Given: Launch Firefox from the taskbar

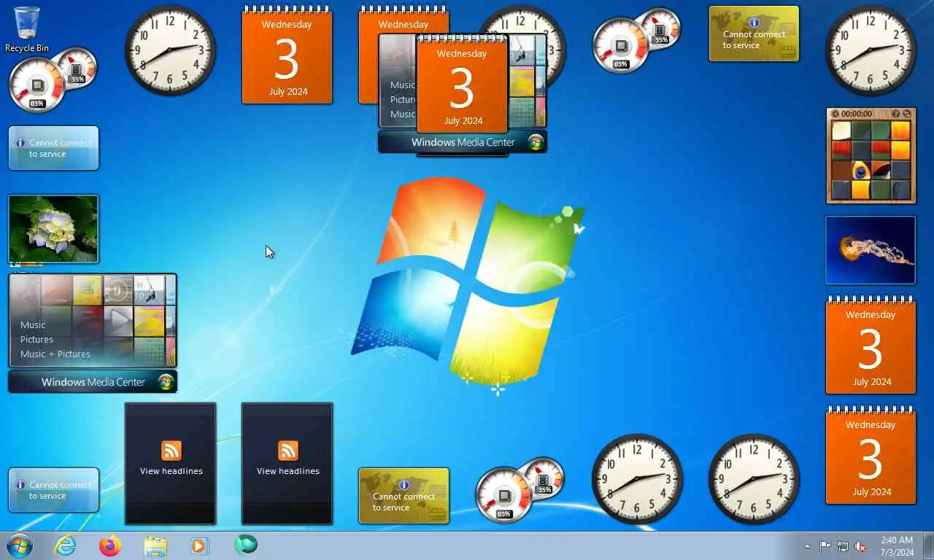Looking at the screenshot, I should [110, 545].
